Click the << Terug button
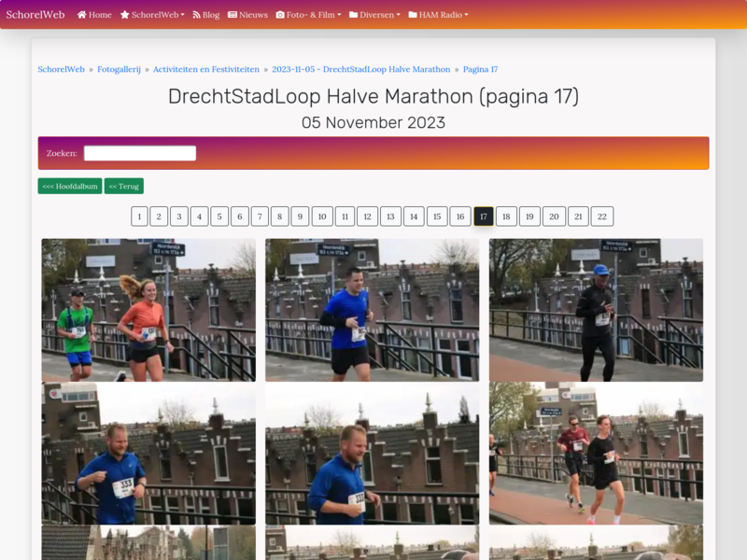747x560 pixels. [x=124, y=186]
